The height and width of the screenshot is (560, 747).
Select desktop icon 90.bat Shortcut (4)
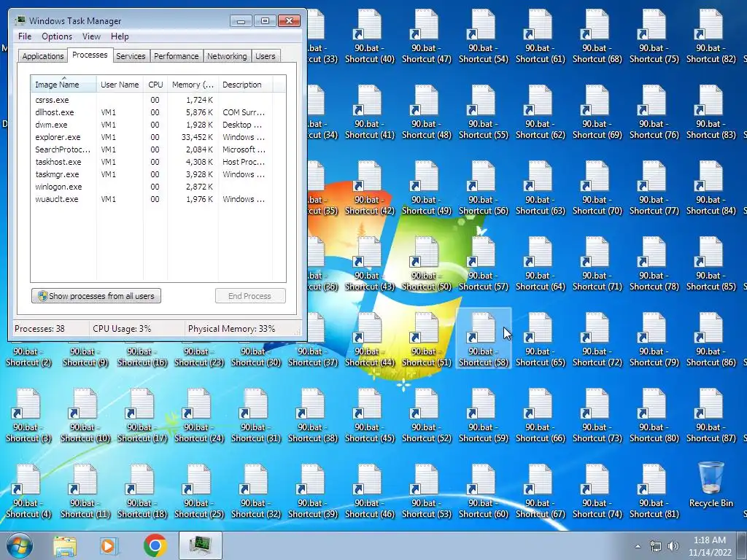coord(28,491)
